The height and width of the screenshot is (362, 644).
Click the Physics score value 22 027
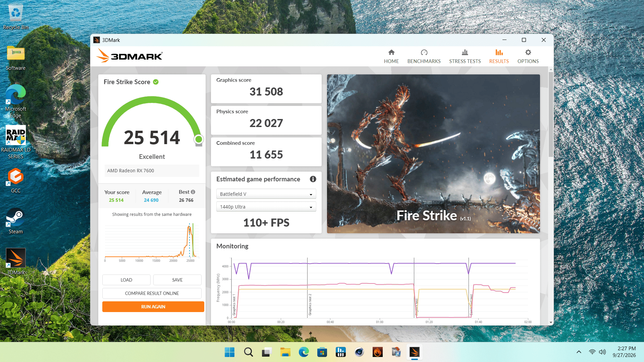pos(266,123)
